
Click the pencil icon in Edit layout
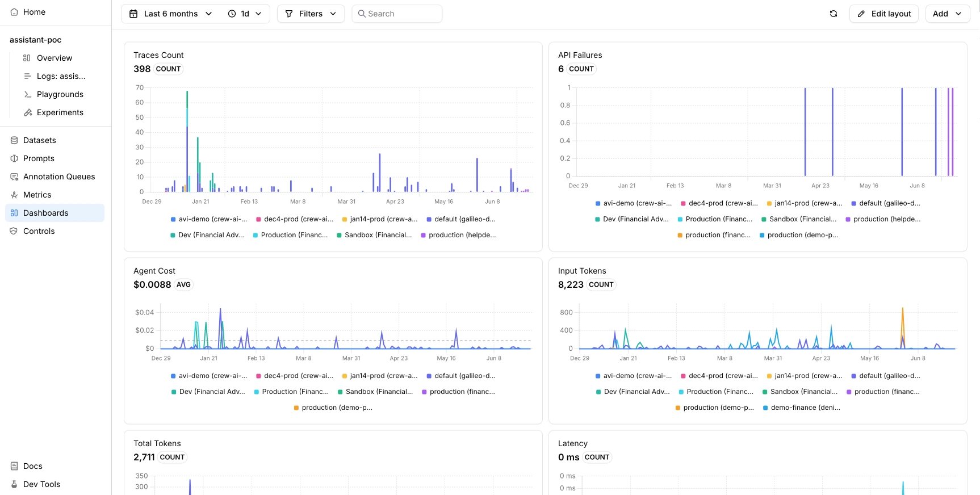861,14
